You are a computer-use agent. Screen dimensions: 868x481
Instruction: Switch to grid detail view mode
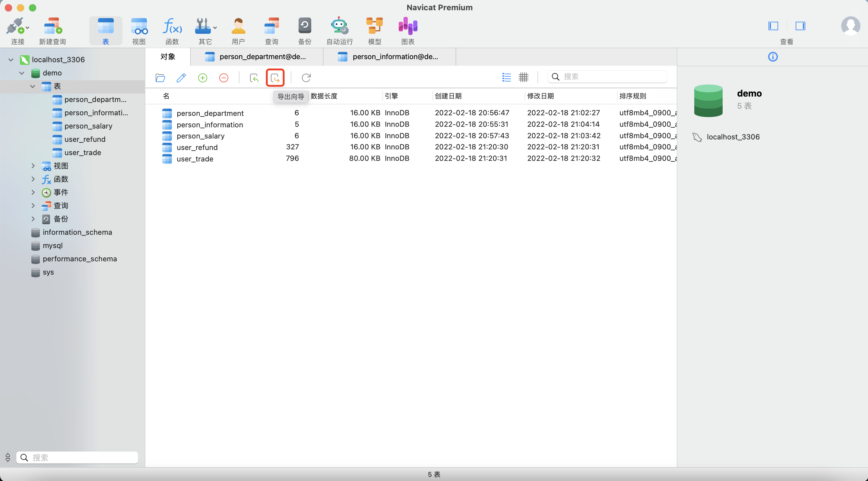tap(523, 77)
